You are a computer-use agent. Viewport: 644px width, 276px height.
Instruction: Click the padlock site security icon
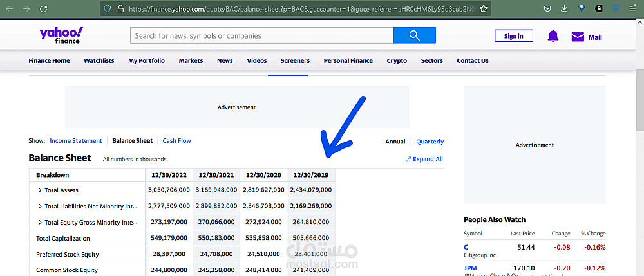click(120, 8)
